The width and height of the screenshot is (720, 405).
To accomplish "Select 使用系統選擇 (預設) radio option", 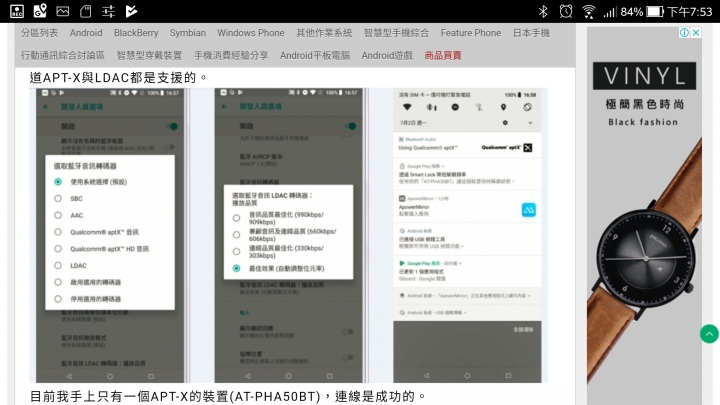I will click(x=57, y=182).
